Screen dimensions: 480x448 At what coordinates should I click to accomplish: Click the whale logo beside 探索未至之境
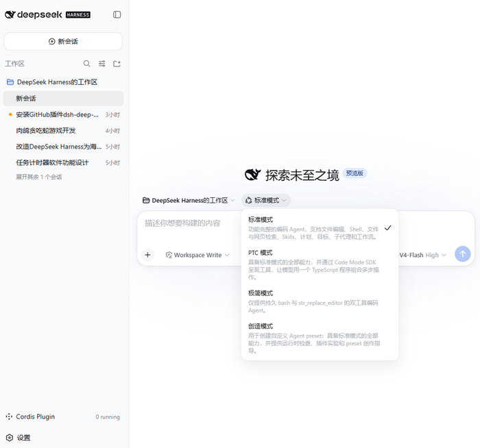tap(252, 175)
